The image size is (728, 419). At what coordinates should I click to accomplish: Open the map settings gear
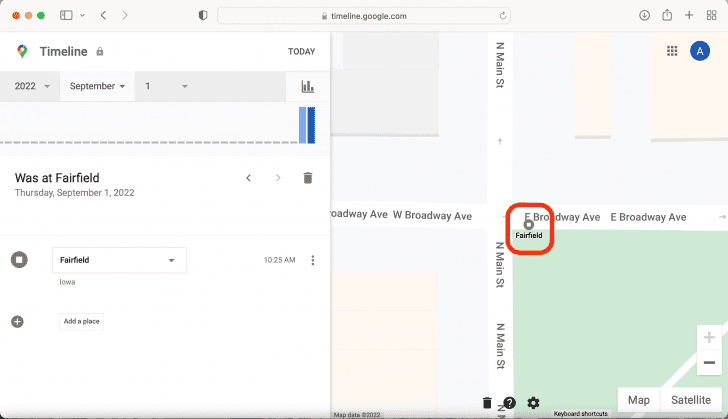533,403
